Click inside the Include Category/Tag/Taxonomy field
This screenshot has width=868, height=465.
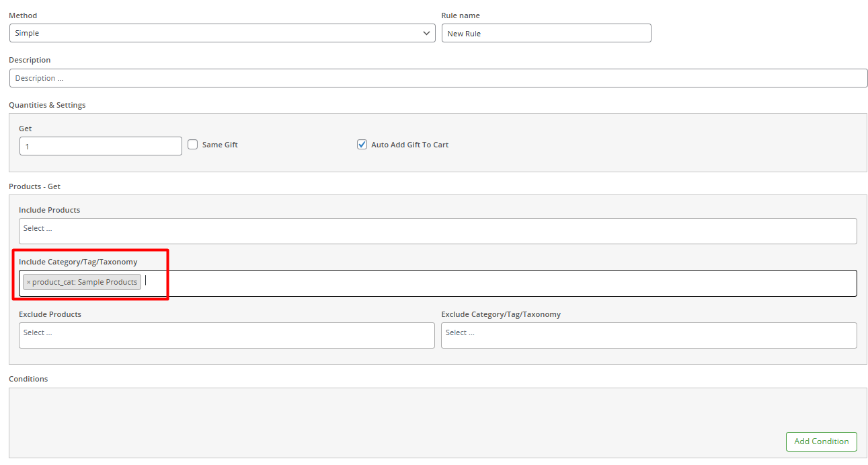(x=498, y=283)
